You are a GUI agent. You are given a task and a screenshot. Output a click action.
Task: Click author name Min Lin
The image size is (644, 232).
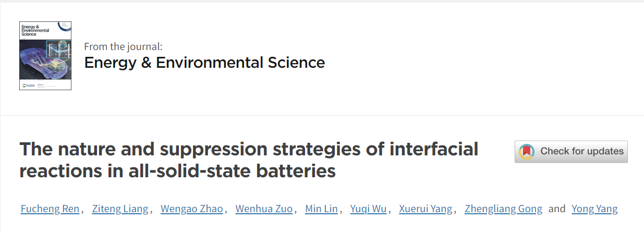tap(322, 209)
